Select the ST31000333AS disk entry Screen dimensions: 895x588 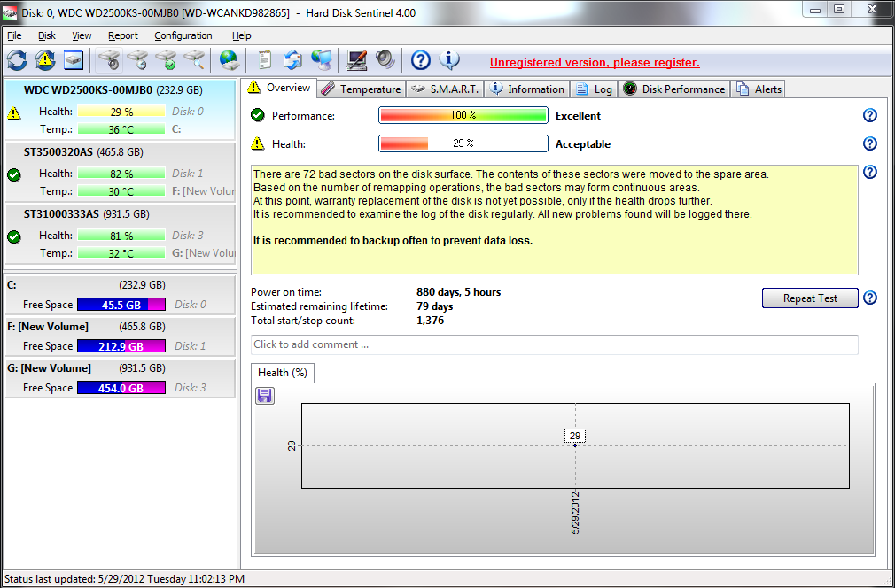click(x=120, y=235)
